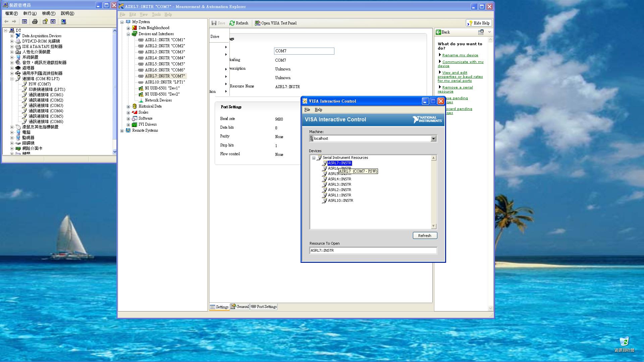Switch to the Settings tab

click(x=219, y=307)
